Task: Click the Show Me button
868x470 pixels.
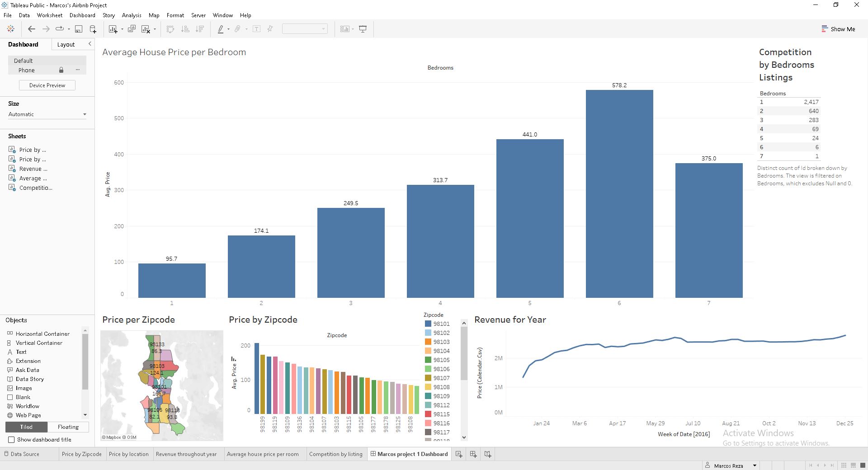Action: 838,29
